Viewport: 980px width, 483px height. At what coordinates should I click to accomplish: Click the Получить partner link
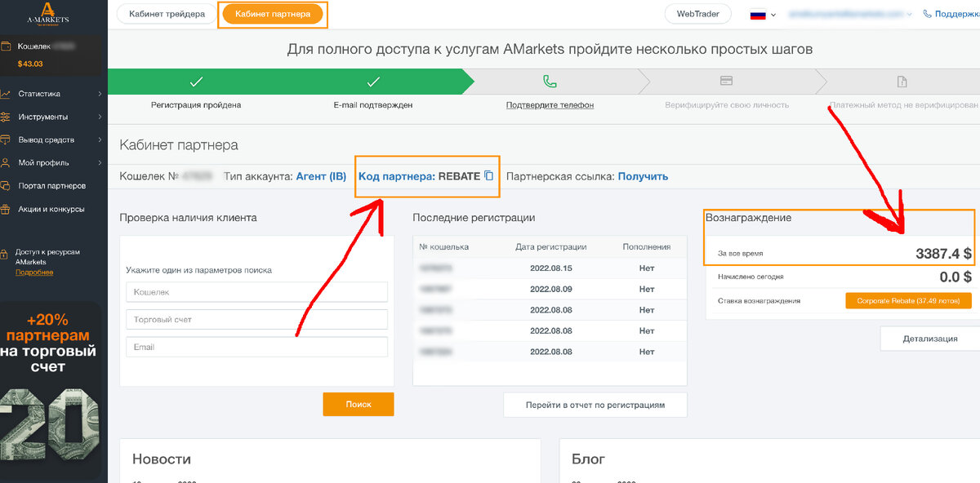point(643,176)
